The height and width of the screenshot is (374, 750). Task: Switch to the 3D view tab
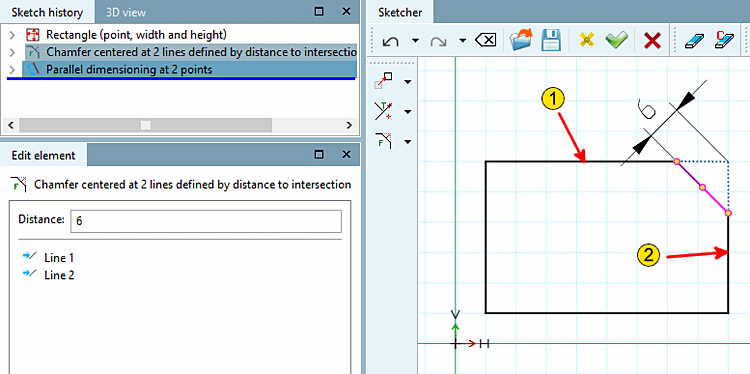126,12
